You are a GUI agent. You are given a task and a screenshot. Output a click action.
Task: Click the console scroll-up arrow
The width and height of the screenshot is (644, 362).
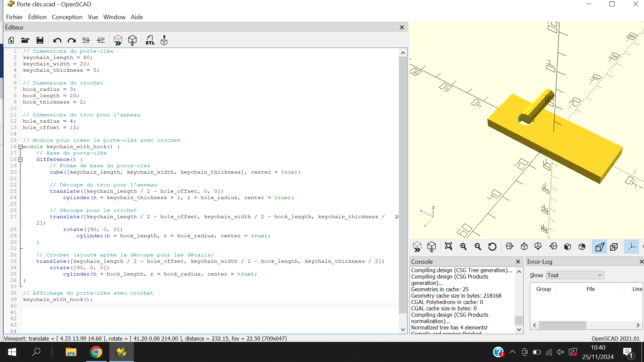pos(519,272)
